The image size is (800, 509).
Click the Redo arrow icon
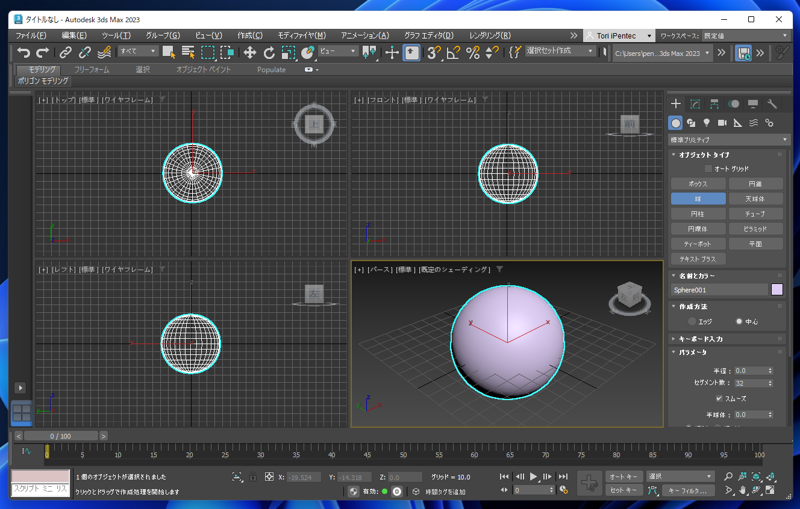coord(43,52)
